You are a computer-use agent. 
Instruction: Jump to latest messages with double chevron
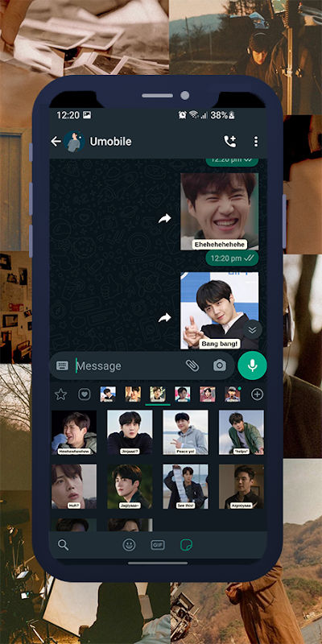[x=252, y=330]
